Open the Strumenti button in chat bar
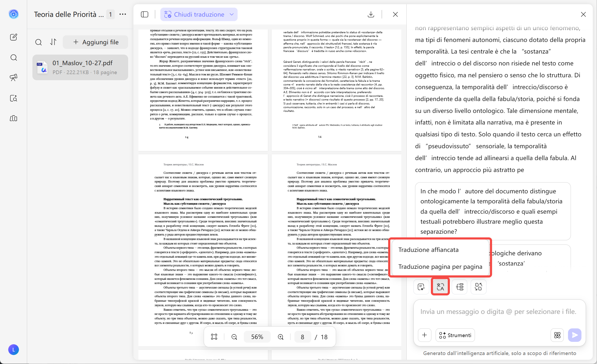 coord(455,335)
